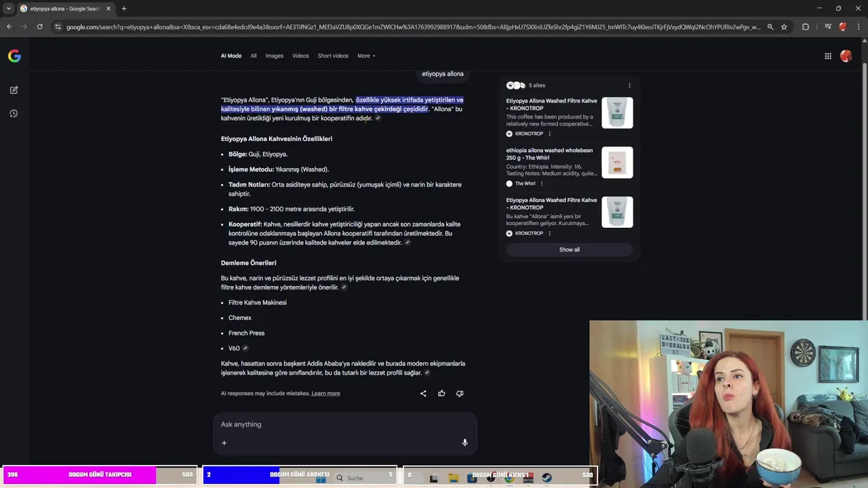Open the source link icon next to V60
The height and width of the screenshot is (488, 868).
245,348
